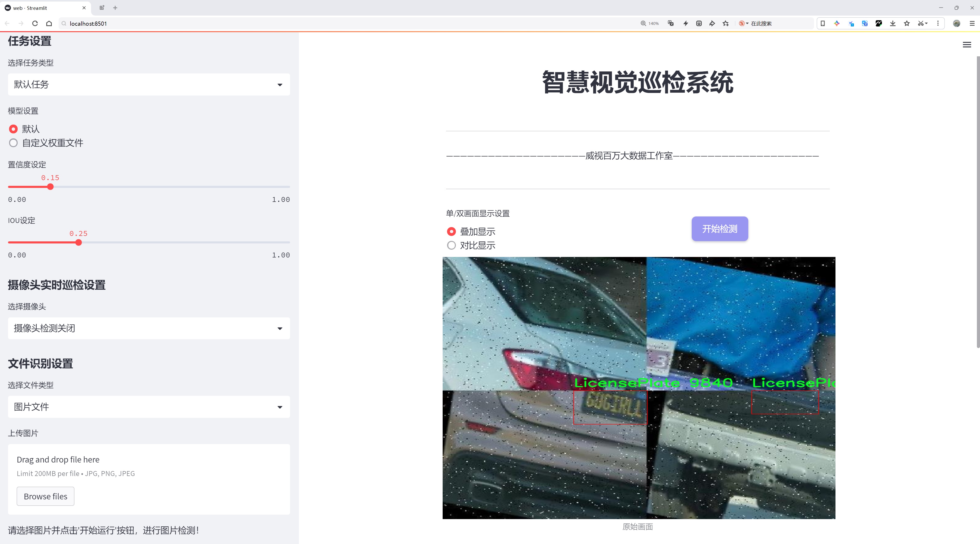Click the localhost:8501 address bar
980x544 pixels.
click(x=342, y=24)
